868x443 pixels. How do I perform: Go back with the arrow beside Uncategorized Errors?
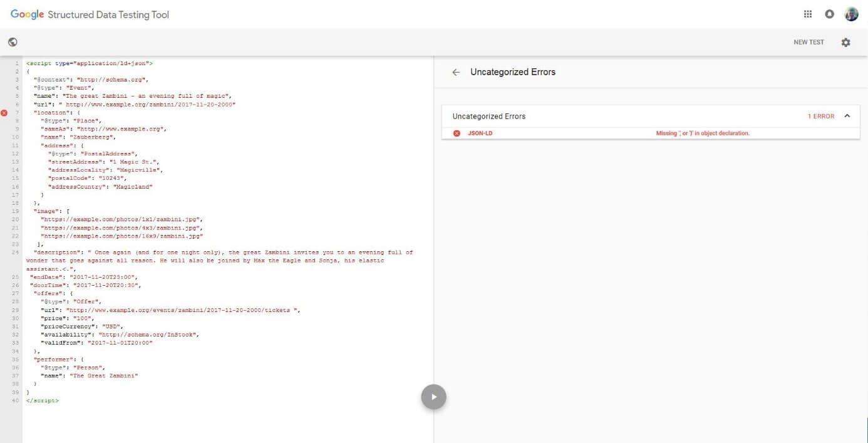[456, 72]
